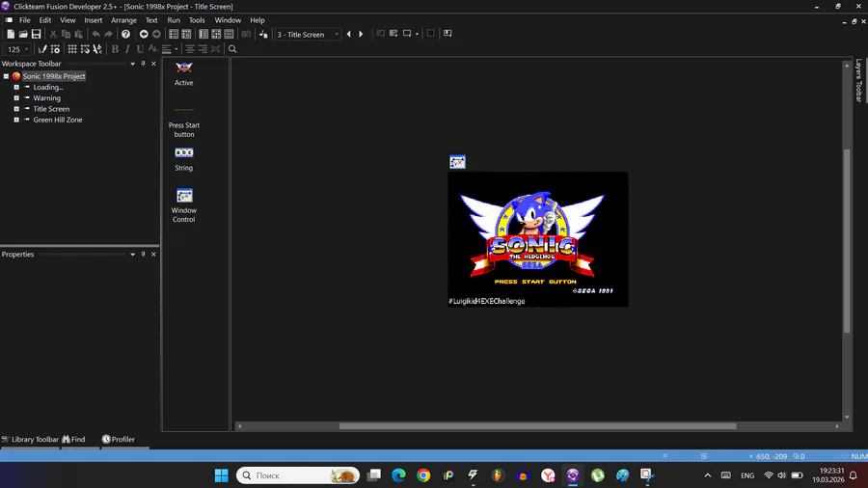Click the Paste clipboard toolbar icon
This screenshot has width=868, height=488.
79,34
